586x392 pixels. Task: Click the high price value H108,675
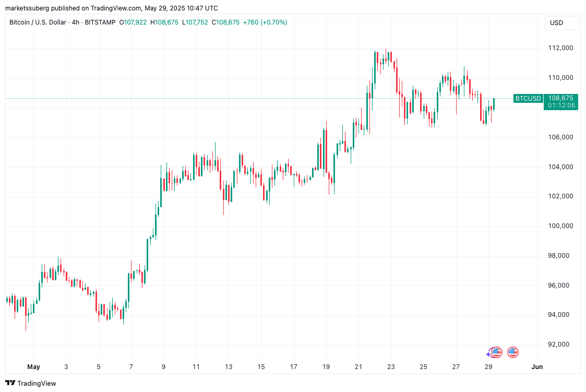pyautogui.click(x=165, y=22)
